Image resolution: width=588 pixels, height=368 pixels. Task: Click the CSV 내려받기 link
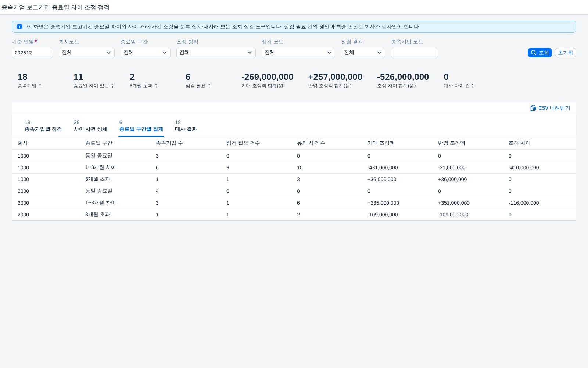[550, 108]
